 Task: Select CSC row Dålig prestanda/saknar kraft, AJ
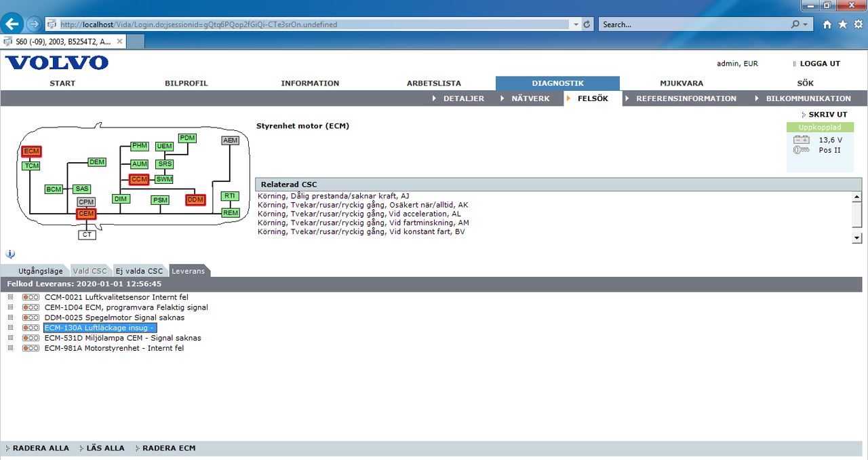click(334, 196)
